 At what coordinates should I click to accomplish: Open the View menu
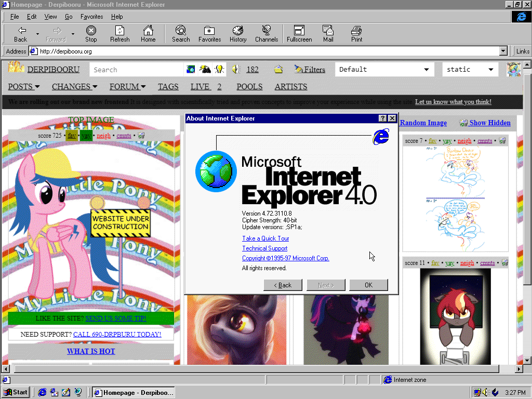pos(50,17)
